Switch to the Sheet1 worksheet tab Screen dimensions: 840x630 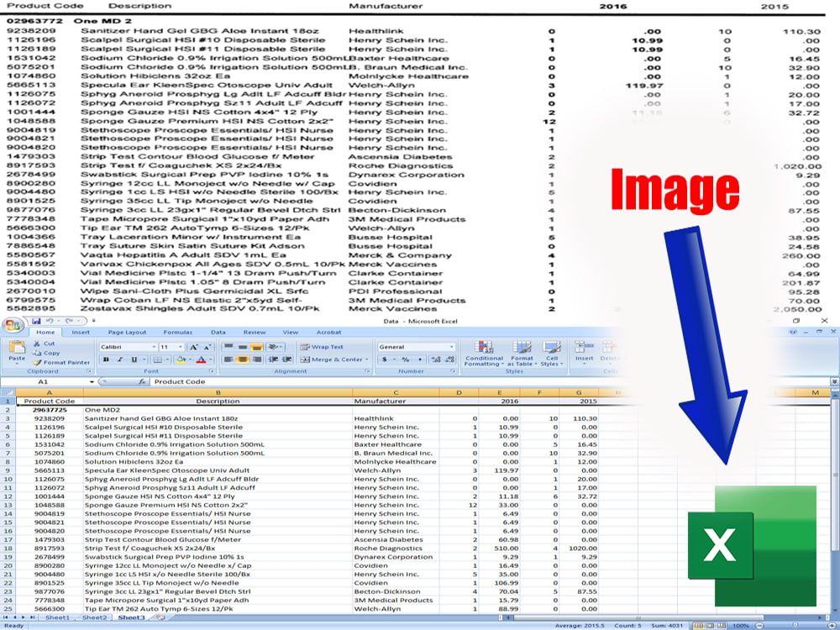(x=57, y=617)
